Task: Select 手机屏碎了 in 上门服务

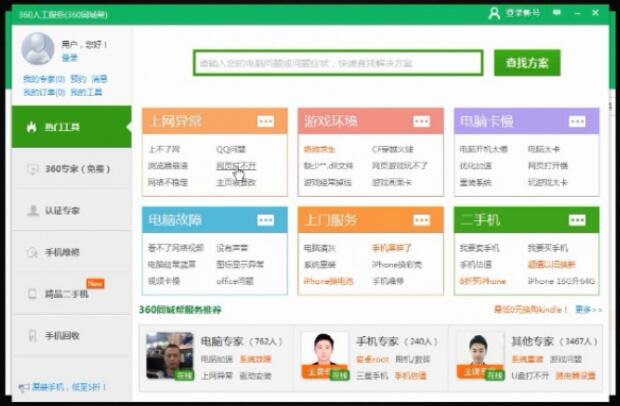Action: pyautogui.click(x=391, y=248)
